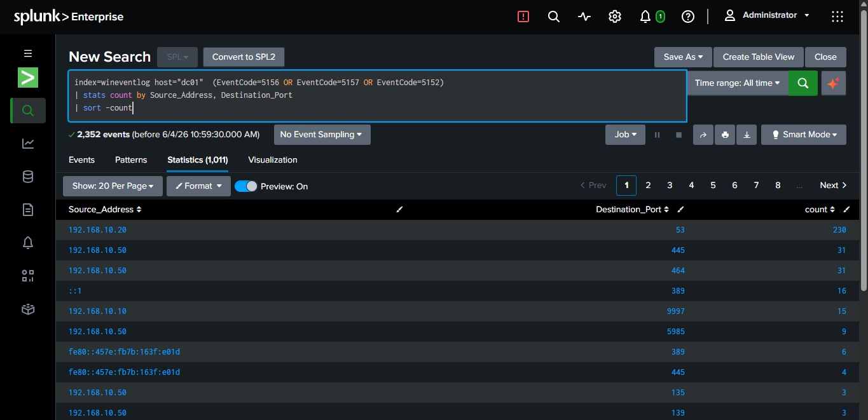Click the ::1 source address cell
The height and width of the screenshot is (420, 868).
pos(75,291)
